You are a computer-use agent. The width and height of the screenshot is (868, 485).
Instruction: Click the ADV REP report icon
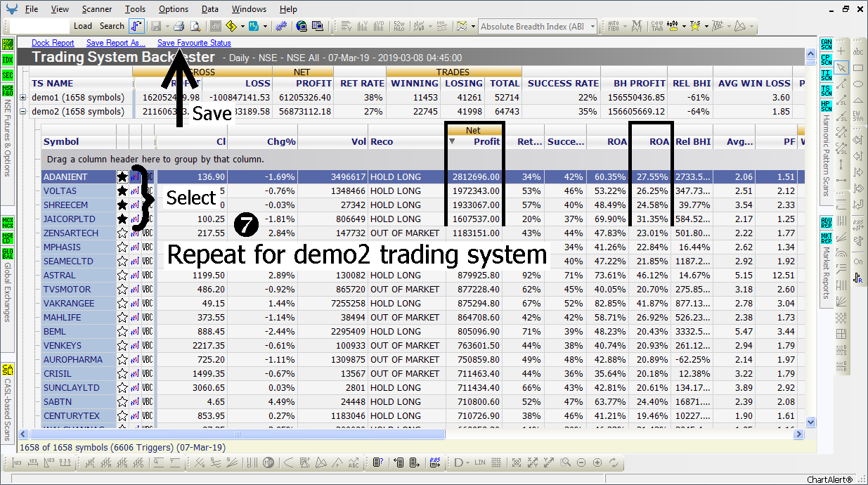(x=826, y=223)
